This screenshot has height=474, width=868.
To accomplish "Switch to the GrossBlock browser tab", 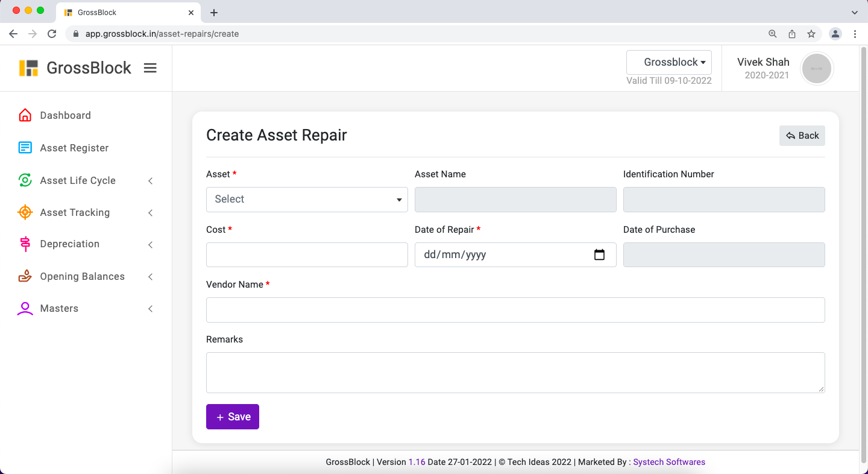I will (x=128, y=13).
